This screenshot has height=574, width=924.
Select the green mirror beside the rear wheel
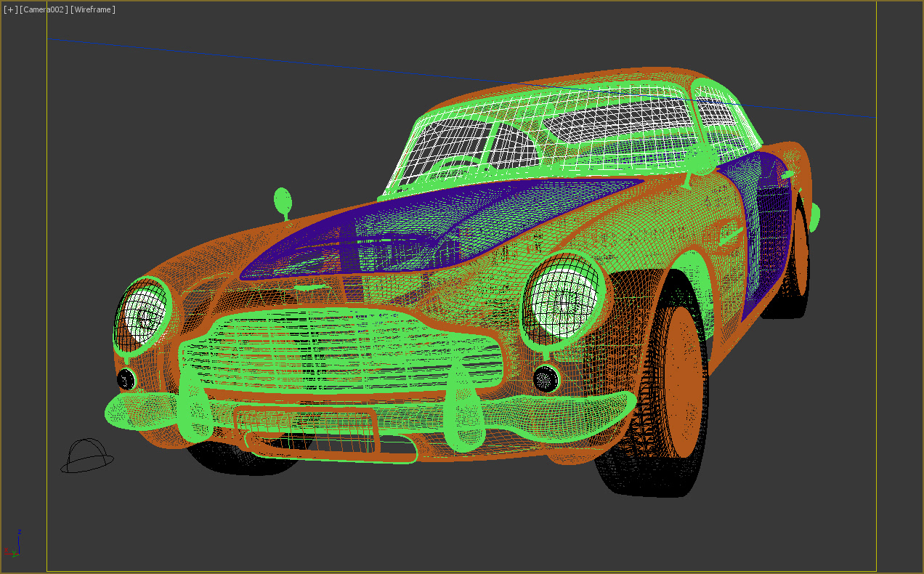click(814, 217)
